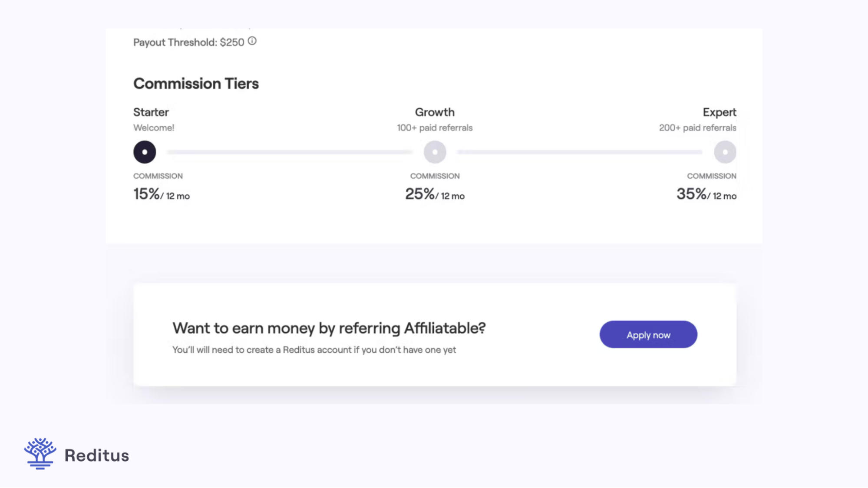This screenshot has width=868, height=488.
Task: Open details for the Growth tier
Action: coord(435,112)
